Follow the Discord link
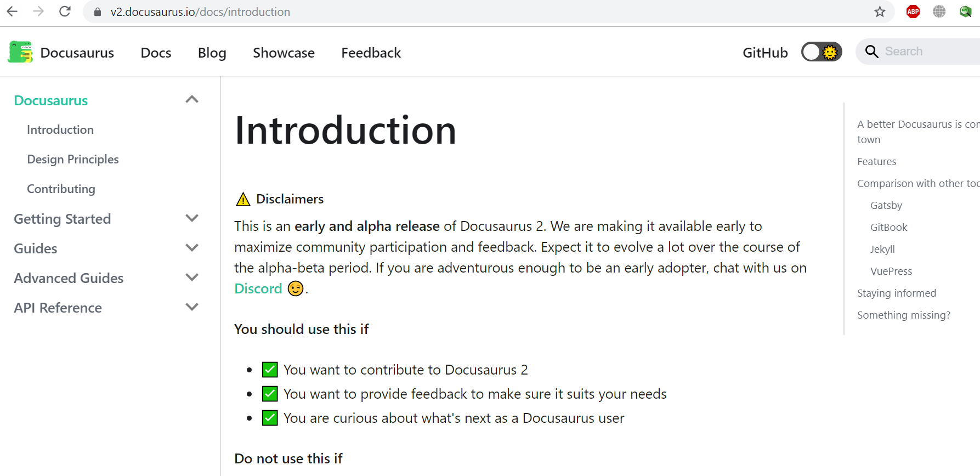Viewport: 980px width, 476px height. pos(258,288)
